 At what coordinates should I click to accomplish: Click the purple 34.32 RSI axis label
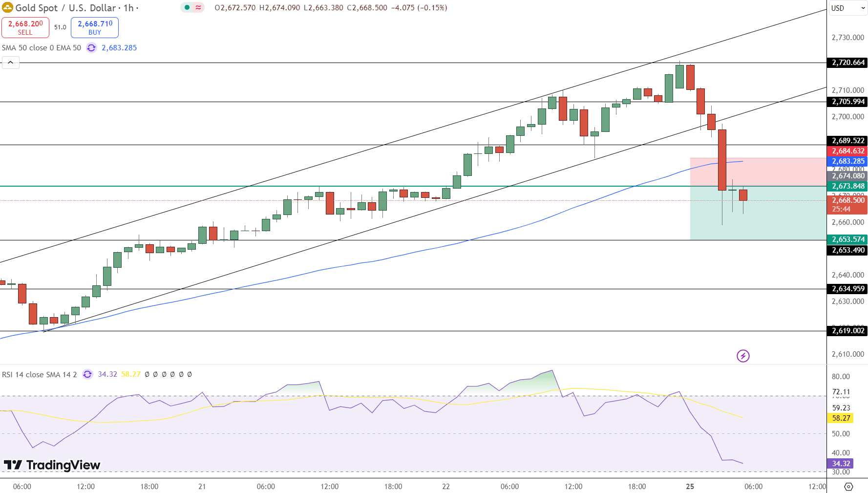pos(841,464)
